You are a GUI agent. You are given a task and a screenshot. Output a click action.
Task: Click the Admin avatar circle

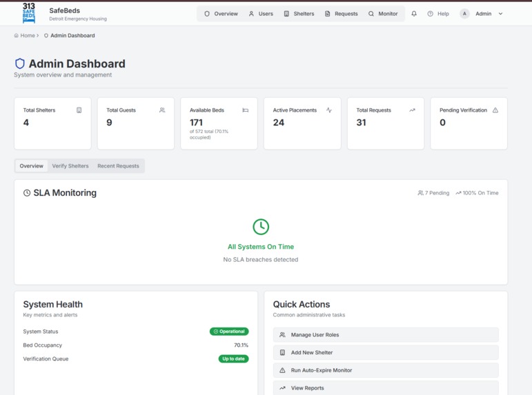click(x=464, y=14)
